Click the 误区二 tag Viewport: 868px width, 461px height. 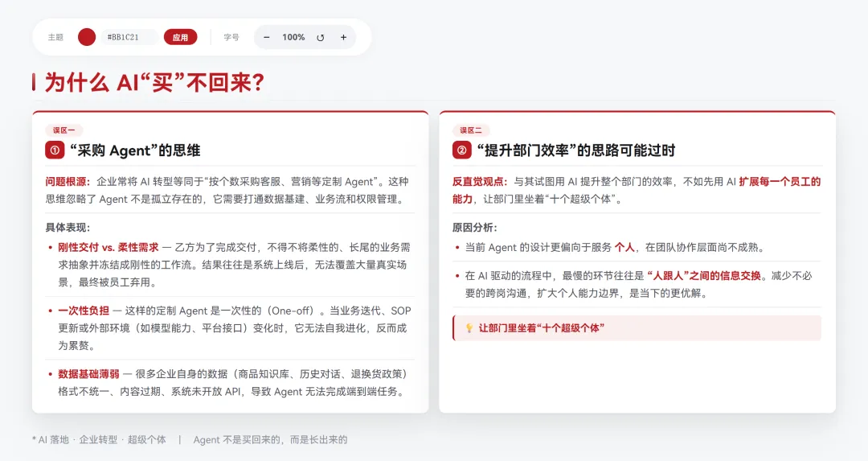470,130
